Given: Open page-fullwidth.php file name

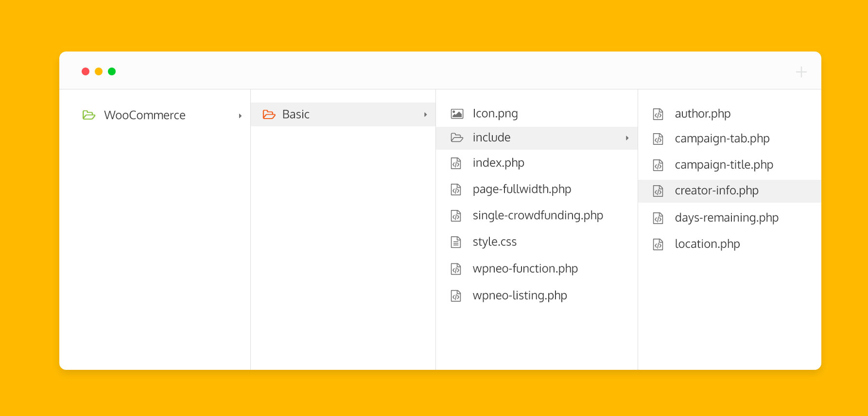Looking at the screenshot, I should [x=522, y=190].
